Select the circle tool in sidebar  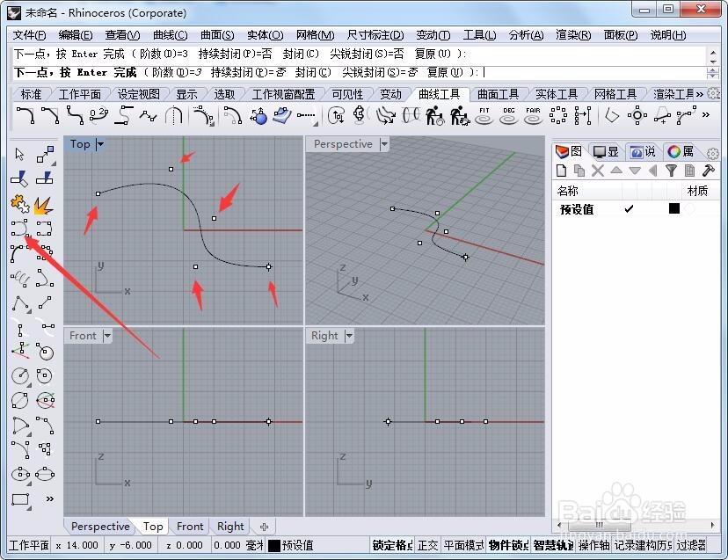click(20, 375)
